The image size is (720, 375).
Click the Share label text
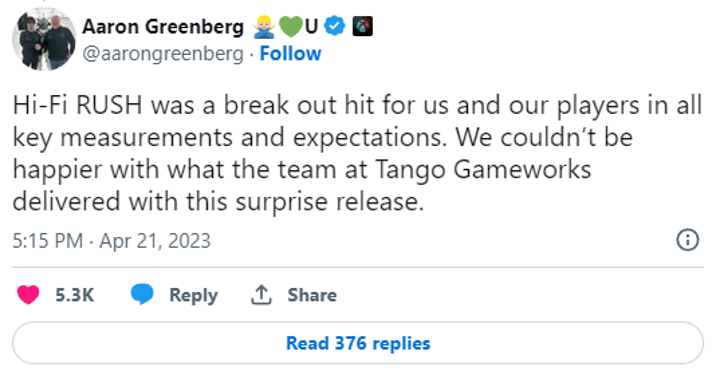coord(312,295)
